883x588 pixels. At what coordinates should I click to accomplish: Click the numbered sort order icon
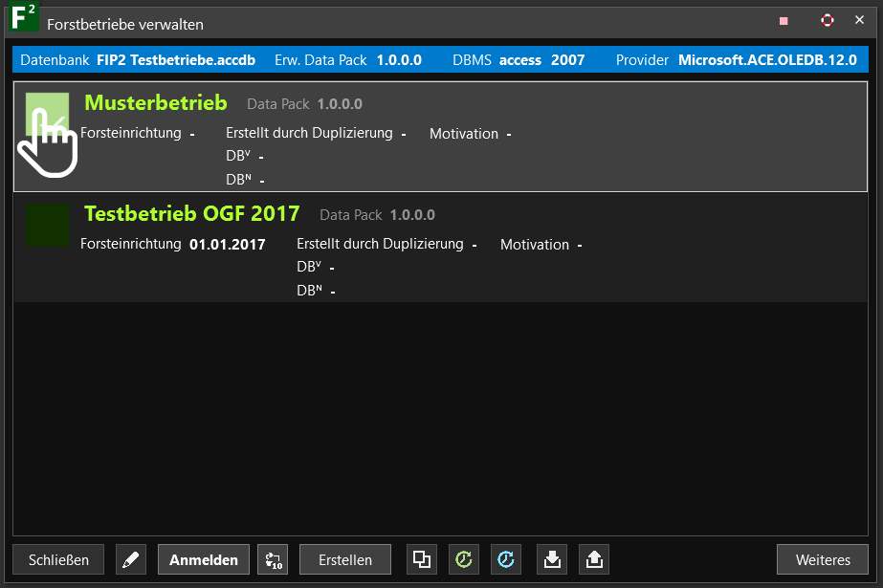[273, 559]
